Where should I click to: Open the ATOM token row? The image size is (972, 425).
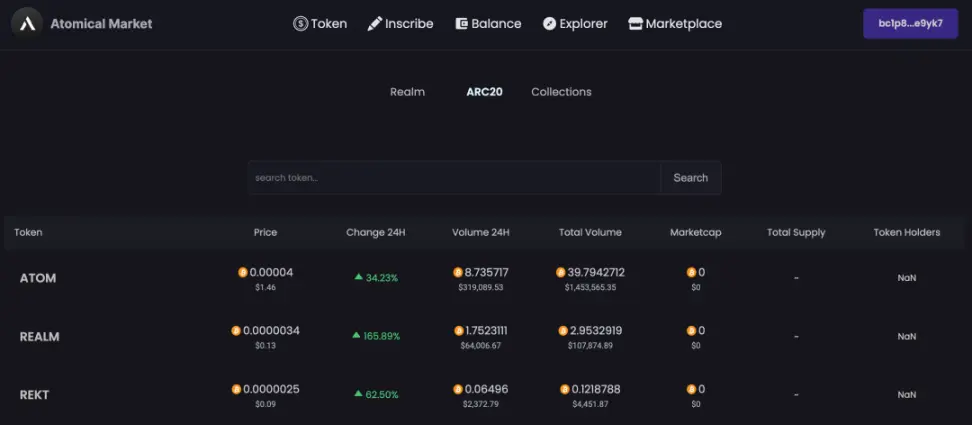point(486,278)
